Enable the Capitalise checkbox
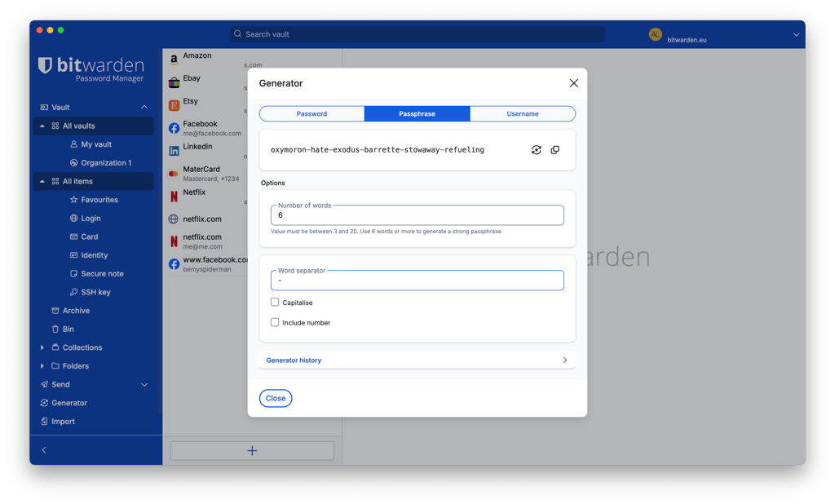The width and height of the screenshot is (835, 504). 275,302
